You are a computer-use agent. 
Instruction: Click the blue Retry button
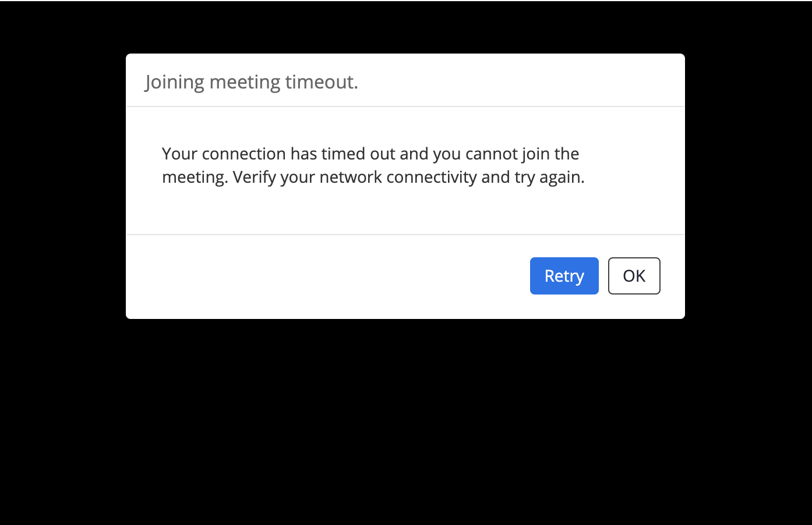pyautogui.click(x=564, y=276)
